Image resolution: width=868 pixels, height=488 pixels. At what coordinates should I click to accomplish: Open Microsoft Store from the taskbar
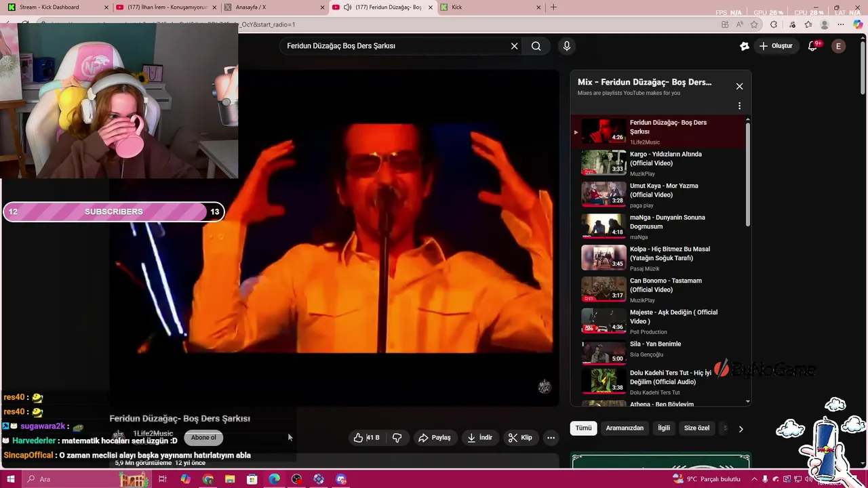(x=252, y=479)
